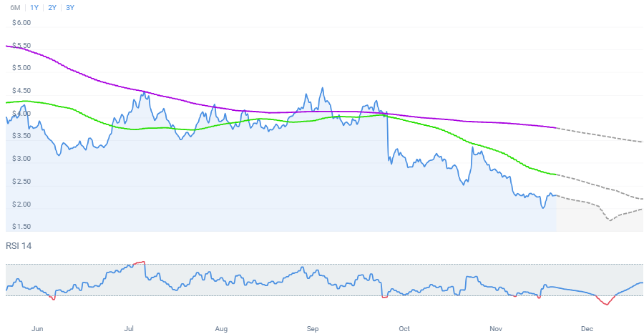The height and width of the screenshot is (334, 644).
Task: Switch to the 1Y time range
Action: [34, 7]
